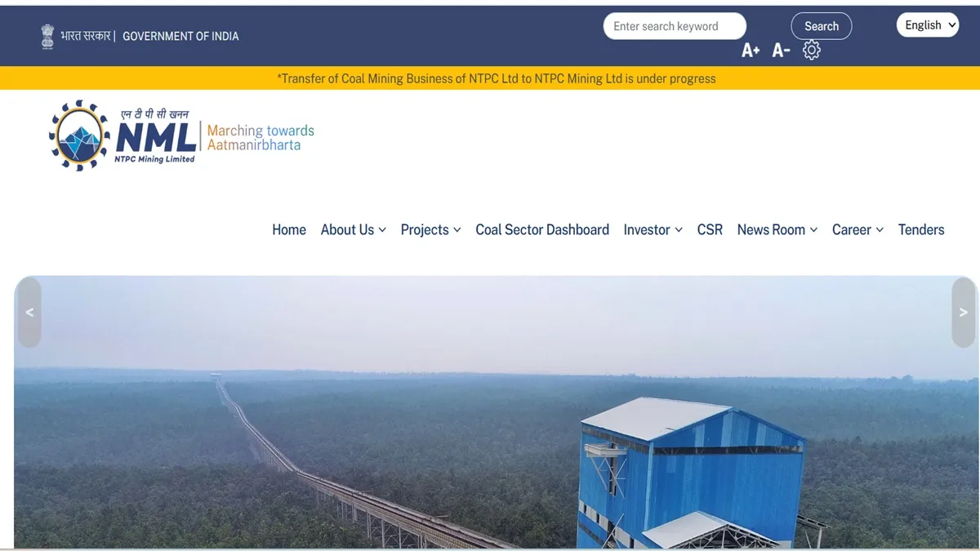The image size is (980, 551).
Task: Click the yellow coal mining transfer notice
Action: (x=497, y=78)
